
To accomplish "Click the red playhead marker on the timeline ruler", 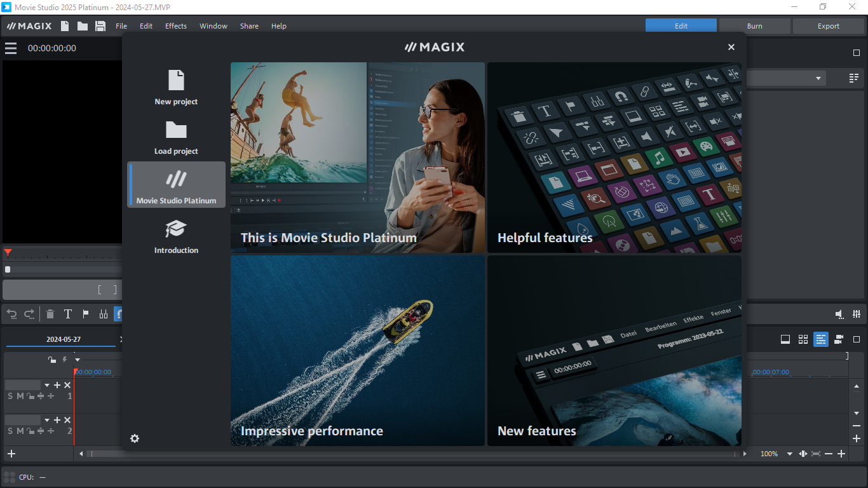I will click(x=76, y=372).
